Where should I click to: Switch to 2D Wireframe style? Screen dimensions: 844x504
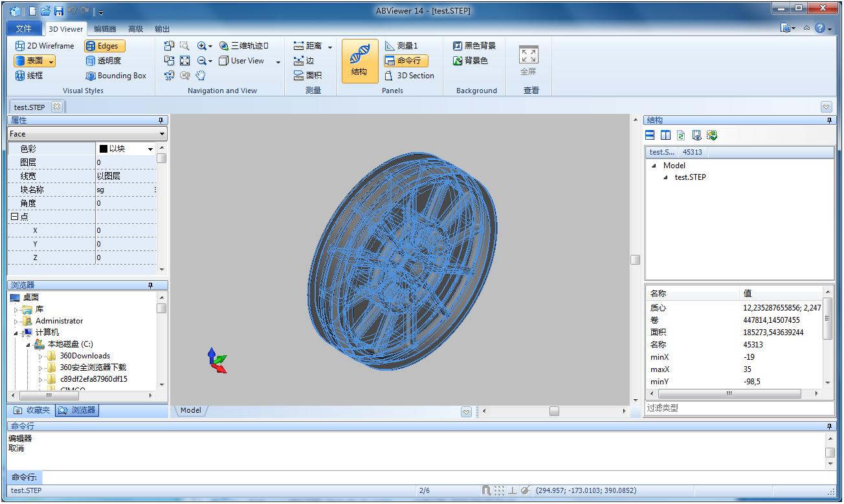click(x=45, y=46)
